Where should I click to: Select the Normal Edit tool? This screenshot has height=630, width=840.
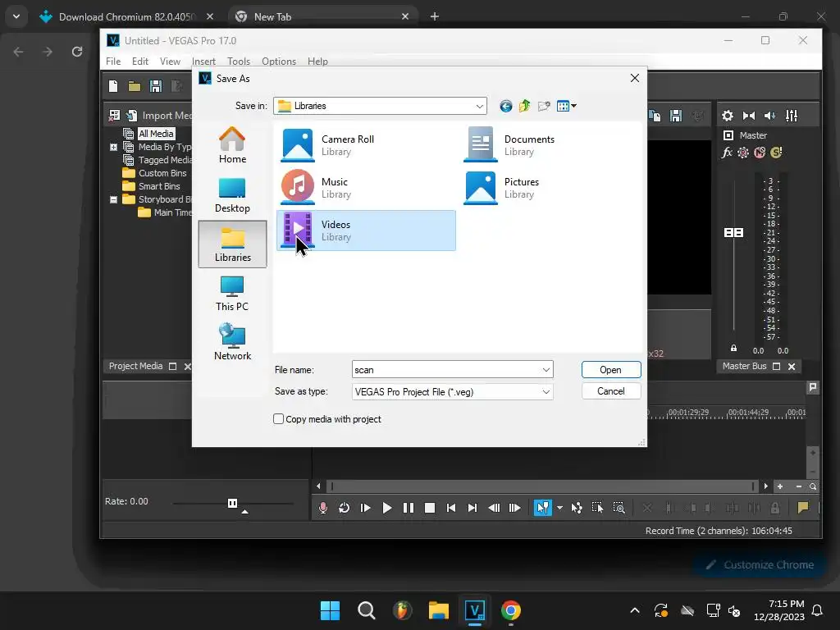point(543,507)
